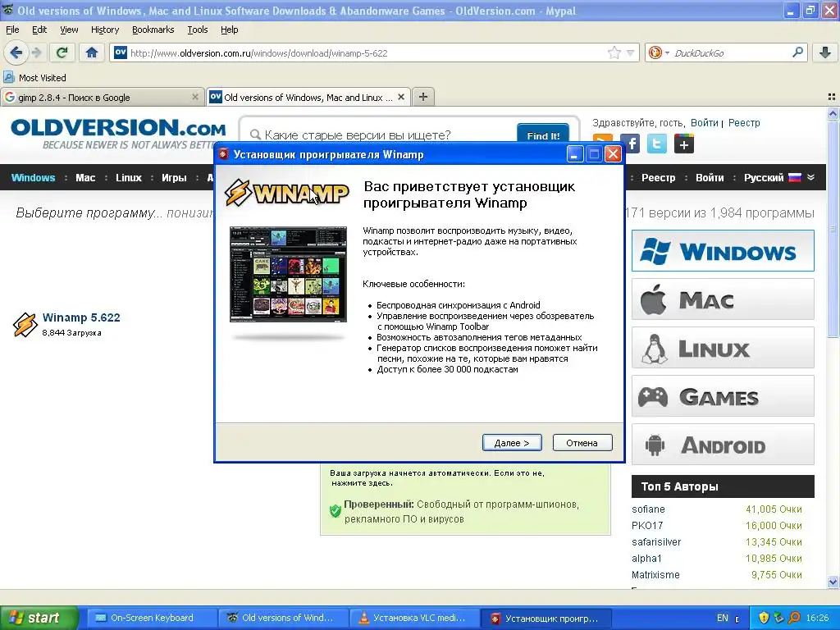Screen dimensions: 840x630
Task: Open the Help menu
Action: [230, 30]
